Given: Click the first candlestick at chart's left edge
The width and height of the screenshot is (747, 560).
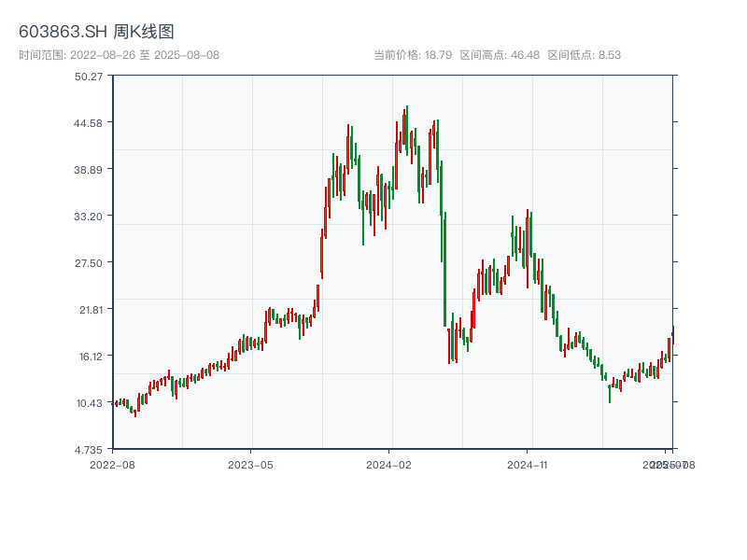Looking at the screenshot, I should point(113,404).
